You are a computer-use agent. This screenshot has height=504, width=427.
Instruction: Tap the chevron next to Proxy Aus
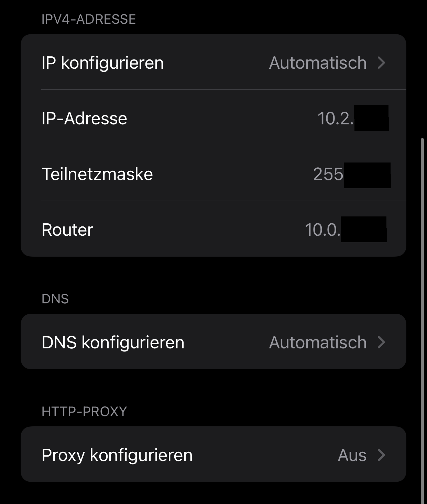click(381, 455)
